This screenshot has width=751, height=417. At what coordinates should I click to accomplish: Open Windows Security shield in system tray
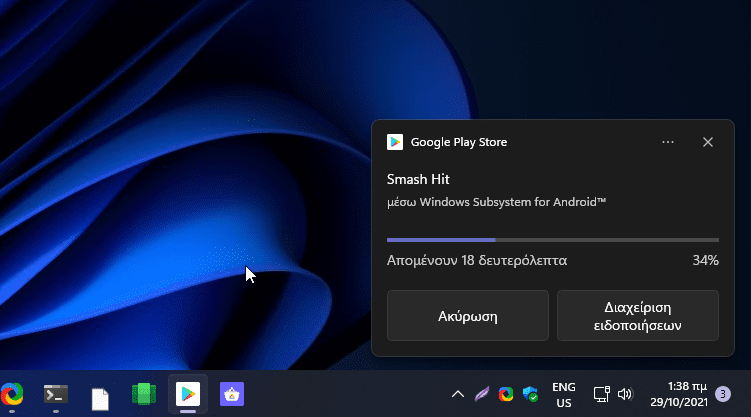click(x=531, y=394)
